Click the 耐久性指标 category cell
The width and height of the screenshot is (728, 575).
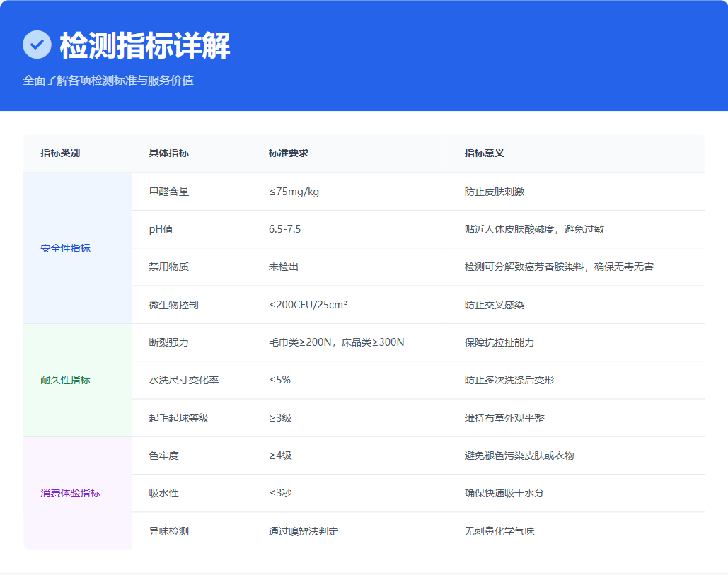click(66, 380)
